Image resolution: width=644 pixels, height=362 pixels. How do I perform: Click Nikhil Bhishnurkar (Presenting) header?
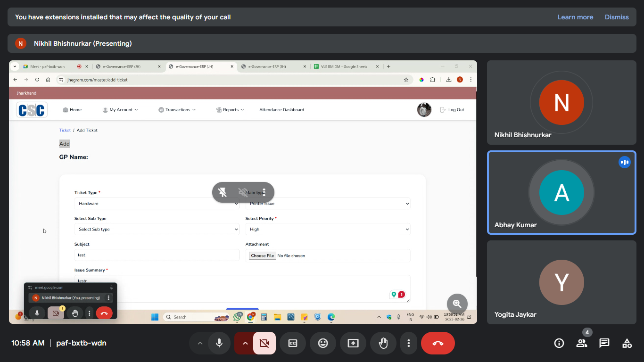[83, 43]
